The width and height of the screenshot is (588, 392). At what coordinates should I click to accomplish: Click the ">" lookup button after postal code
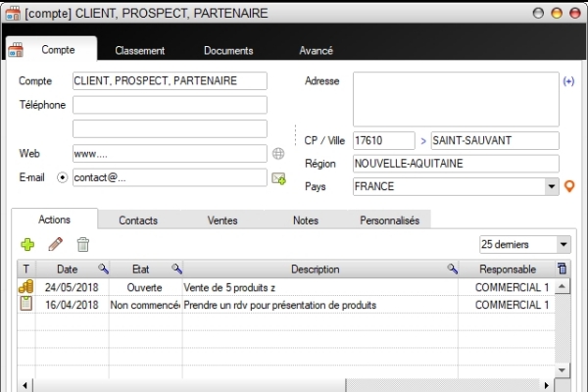click(x=422, y=141)
